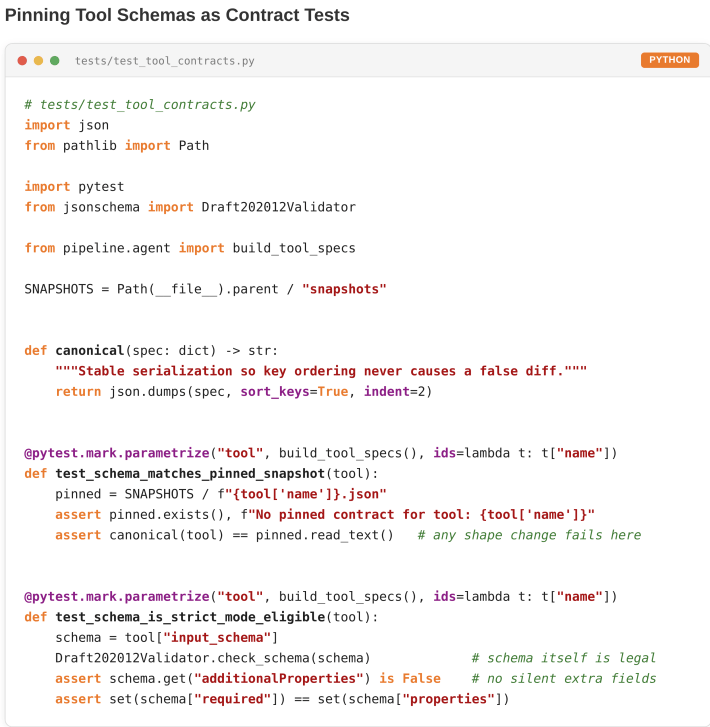Click indent=2 in the json.dumps call

(394, 392)
